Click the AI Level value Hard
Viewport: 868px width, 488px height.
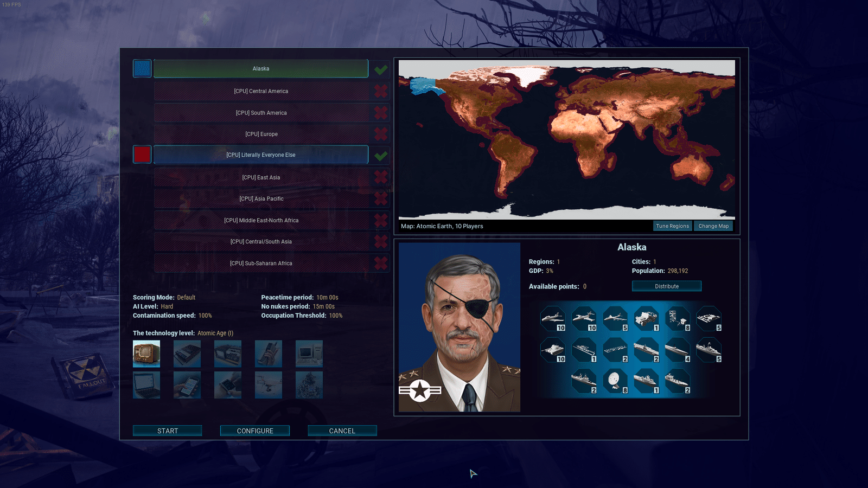[167, 306]
